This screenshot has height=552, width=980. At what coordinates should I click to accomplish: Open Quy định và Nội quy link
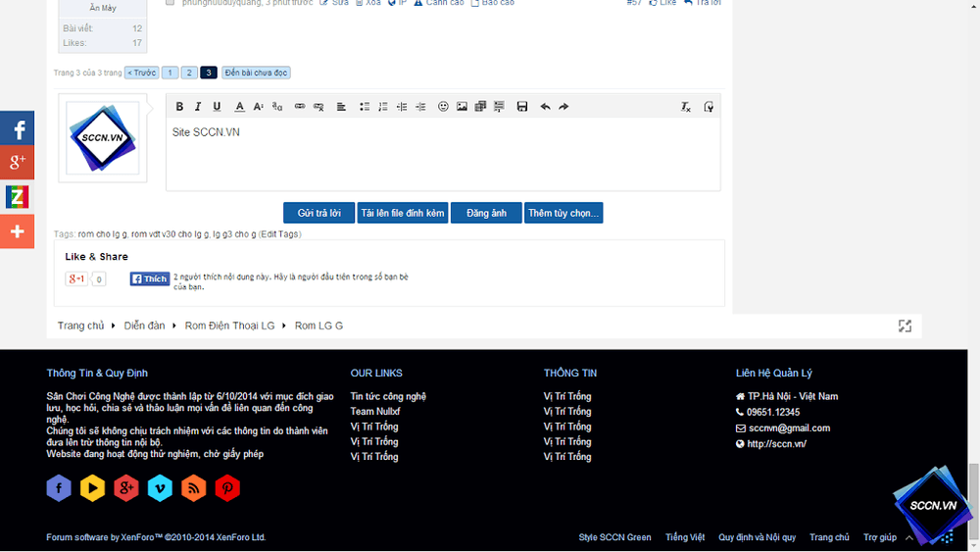coord(757,537)
